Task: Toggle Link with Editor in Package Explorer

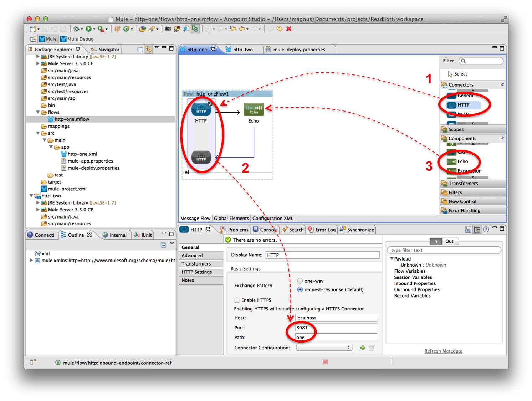Action: coord(148,49)
